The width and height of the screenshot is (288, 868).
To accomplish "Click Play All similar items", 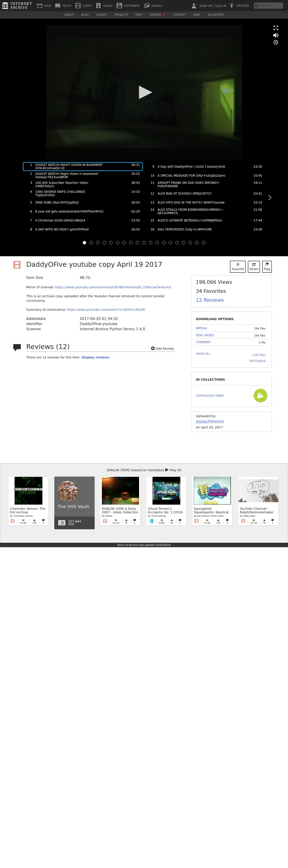I will pyautogui.click(x=173, y=470).
